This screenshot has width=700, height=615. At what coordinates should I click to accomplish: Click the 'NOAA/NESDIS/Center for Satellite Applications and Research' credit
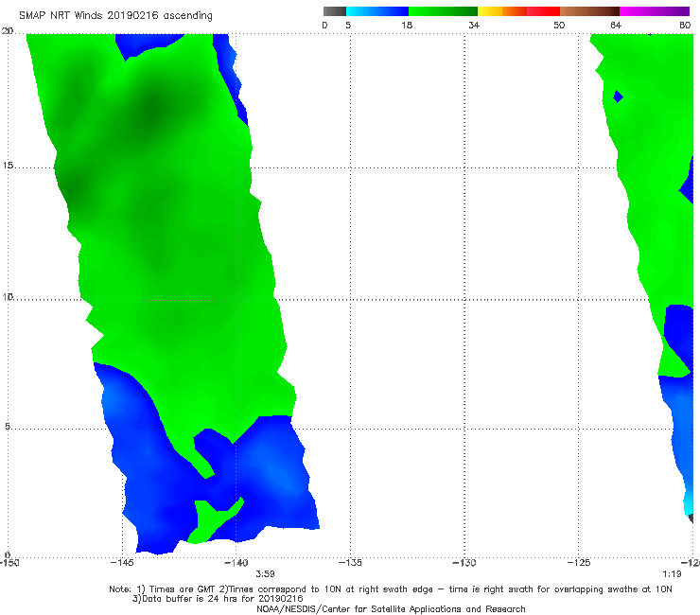[x=391, y=609]
